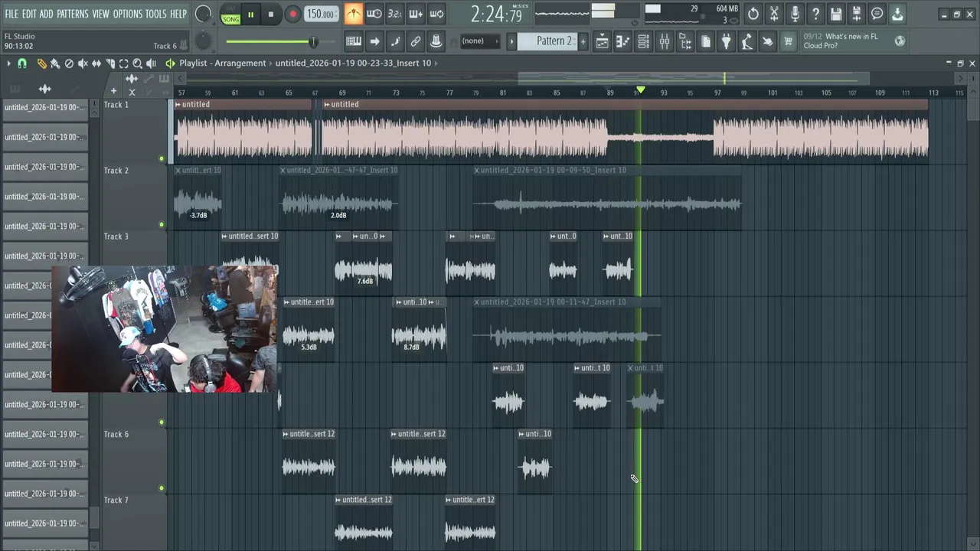Toggle the metronome button
The width and height of the screenshot is (980, 551).
[353, 14]
